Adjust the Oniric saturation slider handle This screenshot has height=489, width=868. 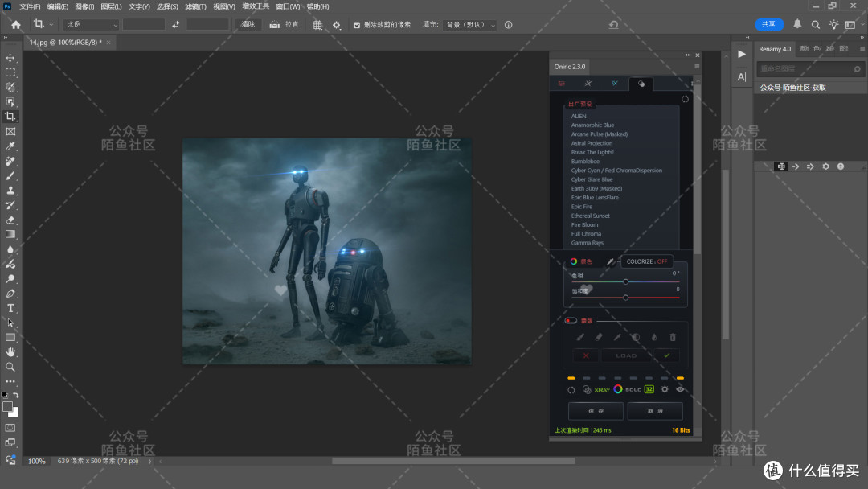(625, 298)
